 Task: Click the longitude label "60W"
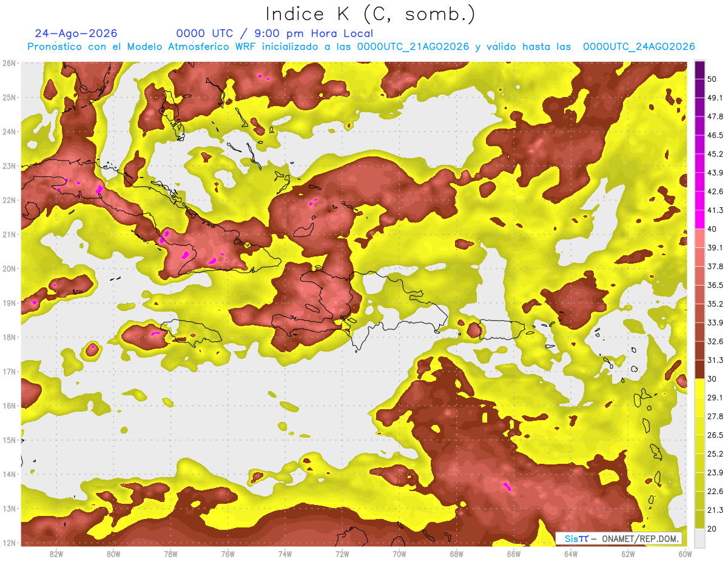click(686, 554)
